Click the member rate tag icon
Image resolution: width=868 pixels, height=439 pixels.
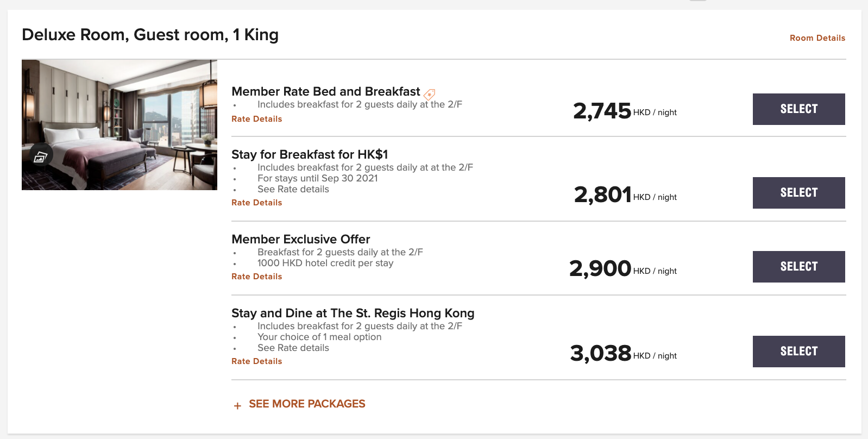tap(429, 95)
